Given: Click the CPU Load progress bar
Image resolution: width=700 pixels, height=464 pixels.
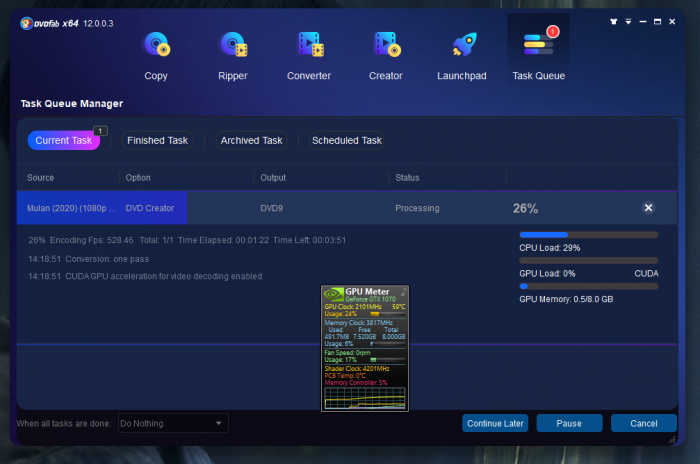Looking at the screenshot, I should (588, 235).
